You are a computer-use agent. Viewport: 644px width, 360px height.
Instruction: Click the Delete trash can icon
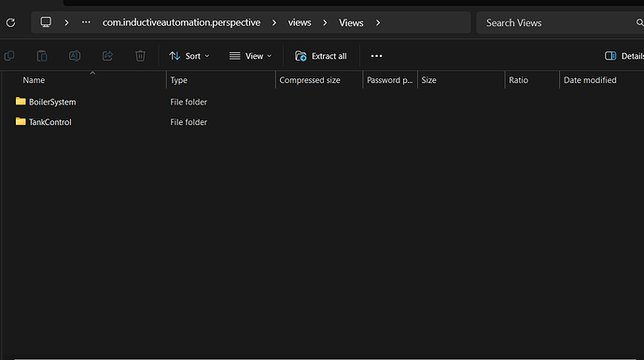click(140, 56)
